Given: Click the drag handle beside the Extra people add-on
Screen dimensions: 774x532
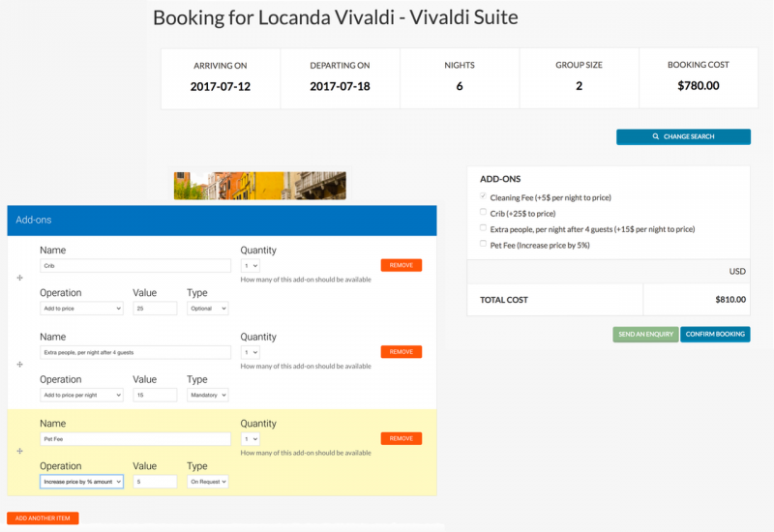Looking at the screenshot, I should click(19, 365).
